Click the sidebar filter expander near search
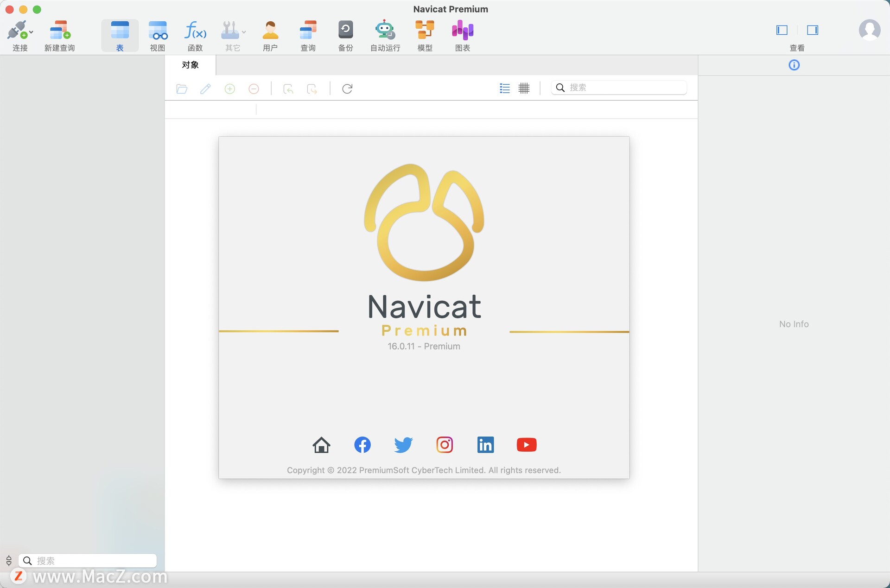 [x=9, y=561]
